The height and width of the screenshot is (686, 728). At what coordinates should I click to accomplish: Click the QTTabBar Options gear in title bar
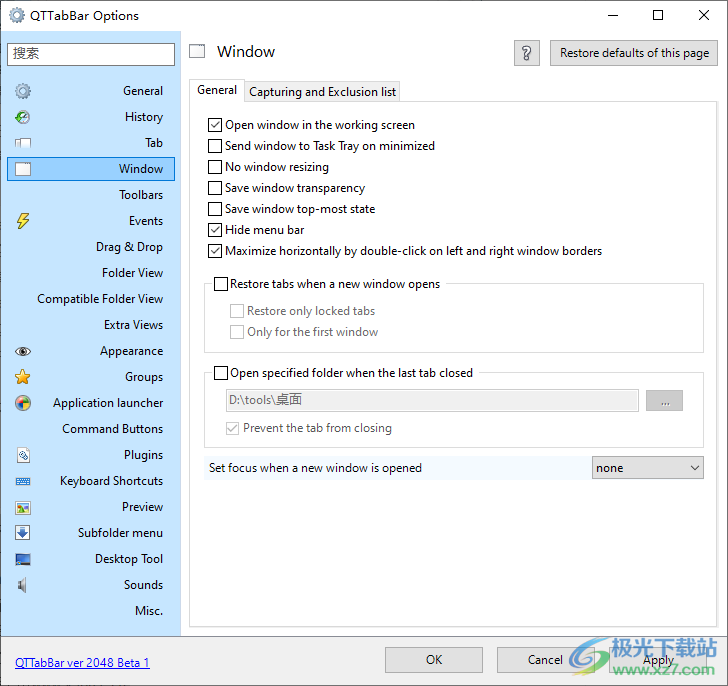(17, 15)
